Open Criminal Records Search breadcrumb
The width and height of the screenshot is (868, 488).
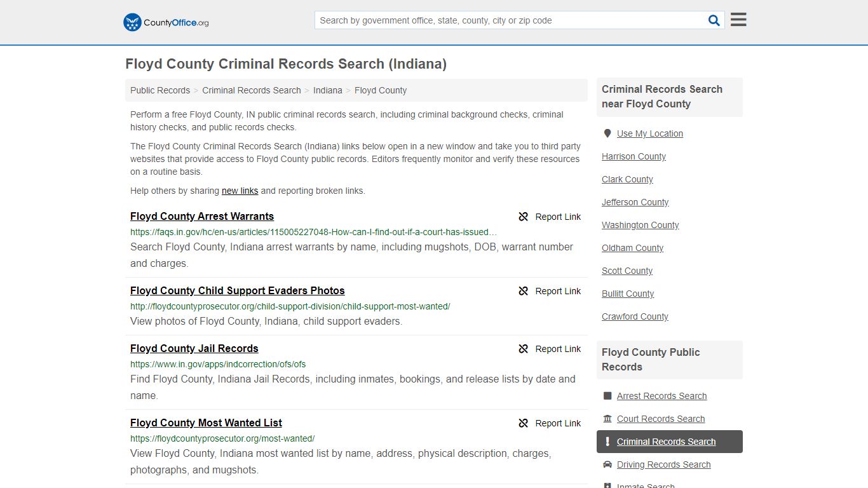pyautogui.click(x=252, y=90)
